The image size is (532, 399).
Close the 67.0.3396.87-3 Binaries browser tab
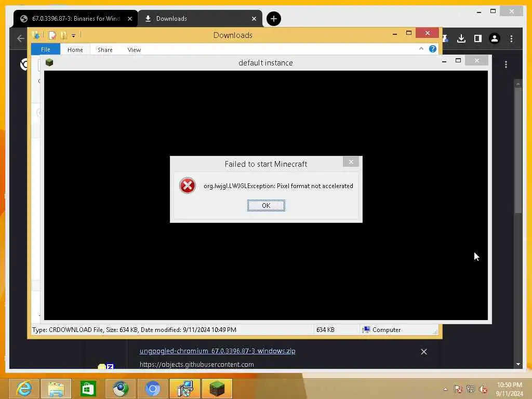[x=129, y=19]
